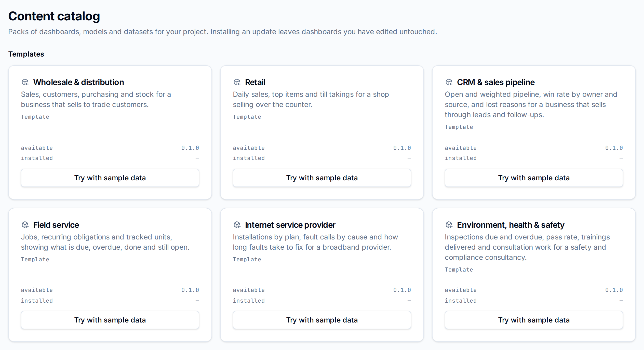Image resolution: width=644 pixels, height=350 pixels.
Task: Try the Retail template with sample data
Action: point(322,178)
